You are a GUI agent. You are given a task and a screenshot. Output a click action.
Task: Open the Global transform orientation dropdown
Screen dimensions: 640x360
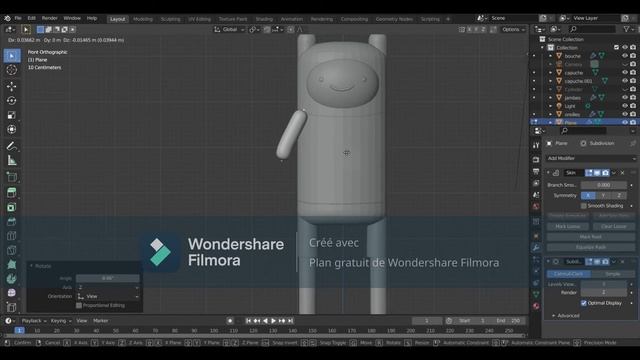click(229, 29)
